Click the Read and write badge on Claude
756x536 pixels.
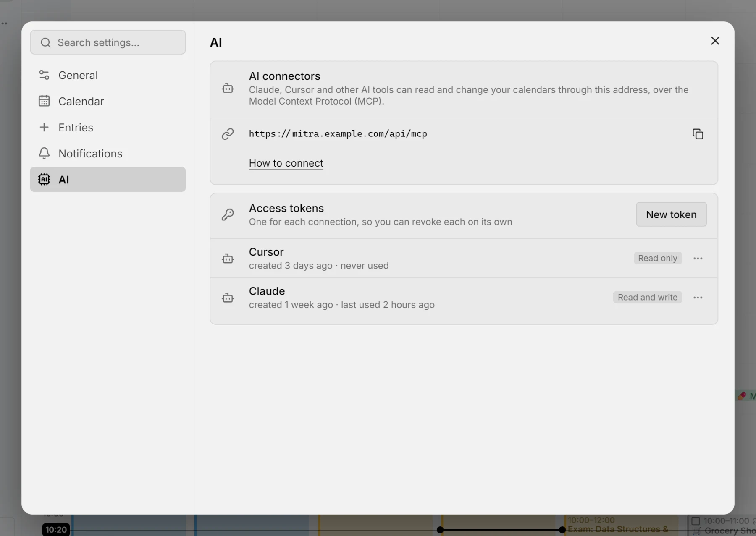[x=648, y=297]
